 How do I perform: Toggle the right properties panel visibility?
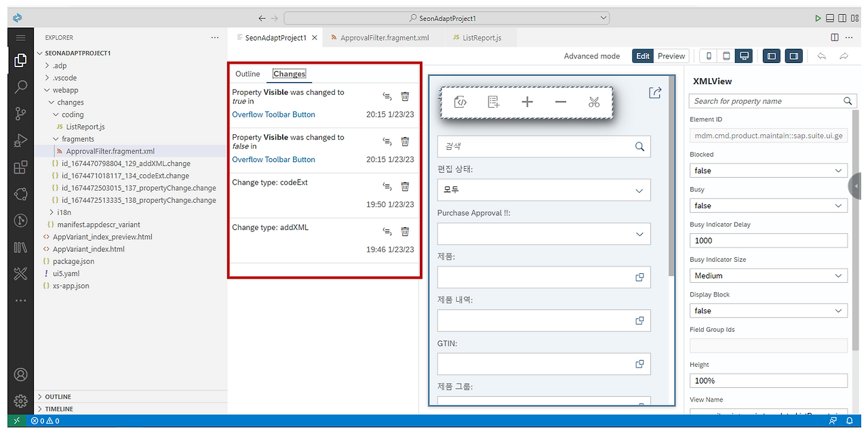tap(794, 56)
